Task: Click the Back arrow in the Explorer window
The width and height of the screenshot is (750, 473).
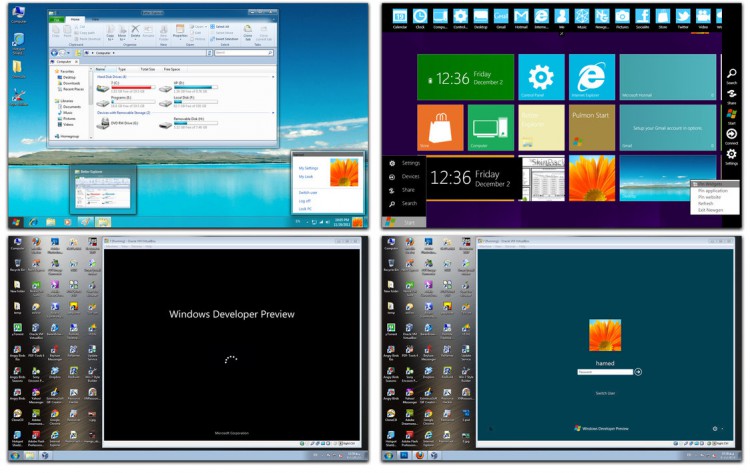Action: click(55, 53)
